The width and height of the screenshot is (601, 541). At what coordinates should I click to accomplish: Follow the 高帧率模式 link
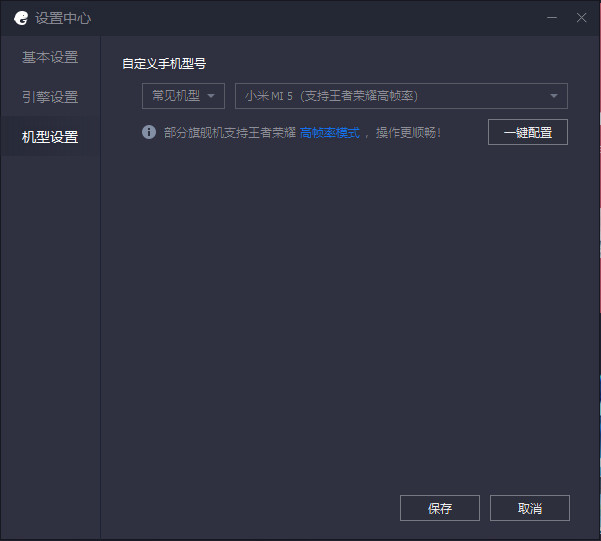pyautogui.click(x=330, y=133)
